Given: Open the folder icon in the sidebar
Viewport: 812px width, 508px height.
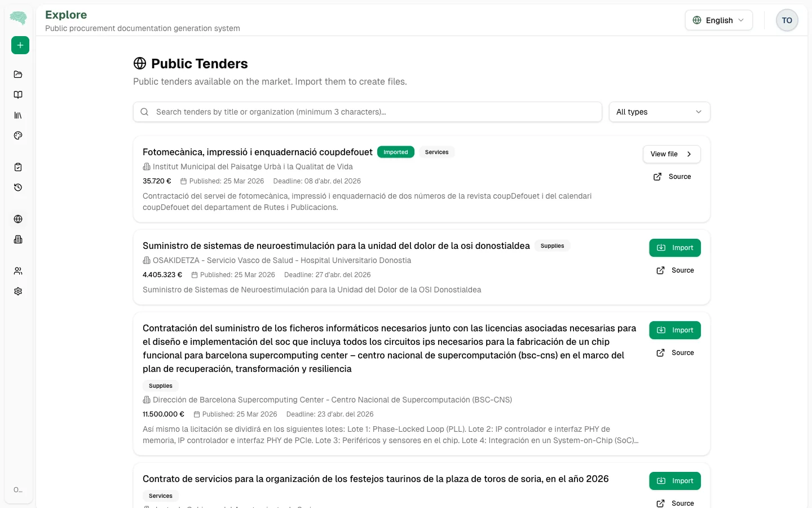Looking at the screenshot, I should coord(18,74).
